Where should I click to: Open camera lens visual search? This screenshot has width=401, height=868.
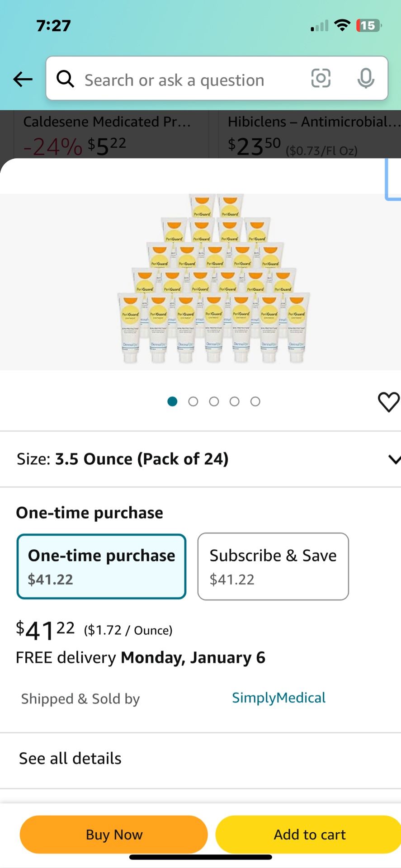321,78
